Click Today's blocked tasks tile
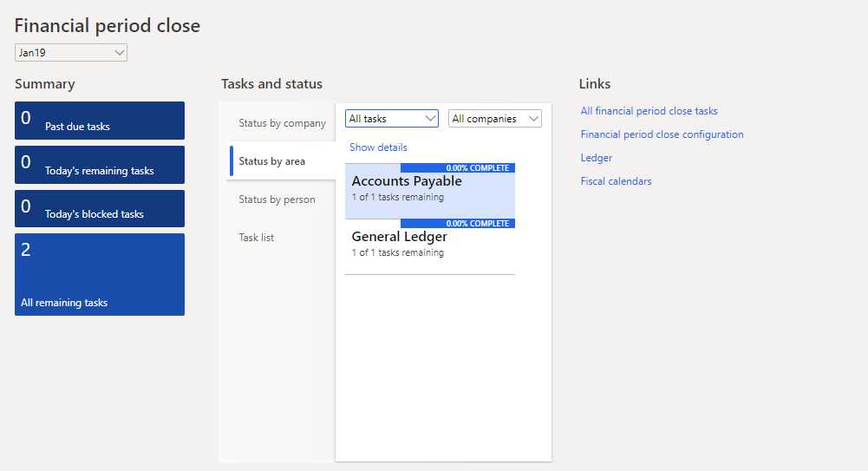Screen dimensions: 868x471 100,208
